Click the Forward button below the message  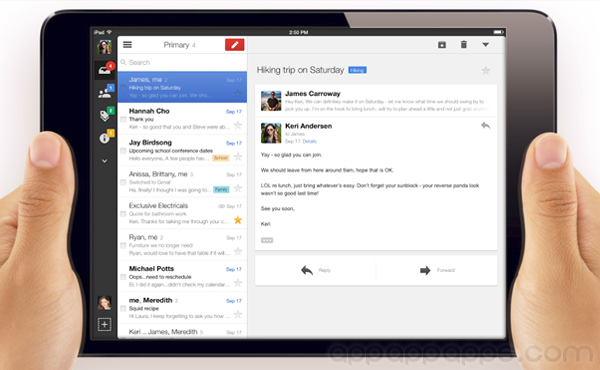click(x=437, y=271)
